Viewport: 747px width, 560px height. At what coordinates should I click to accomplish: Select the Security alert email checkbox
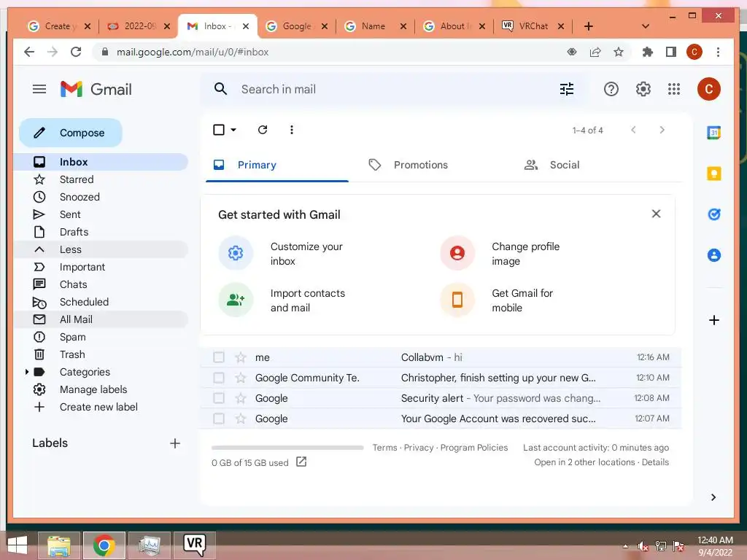coord(219,398)
